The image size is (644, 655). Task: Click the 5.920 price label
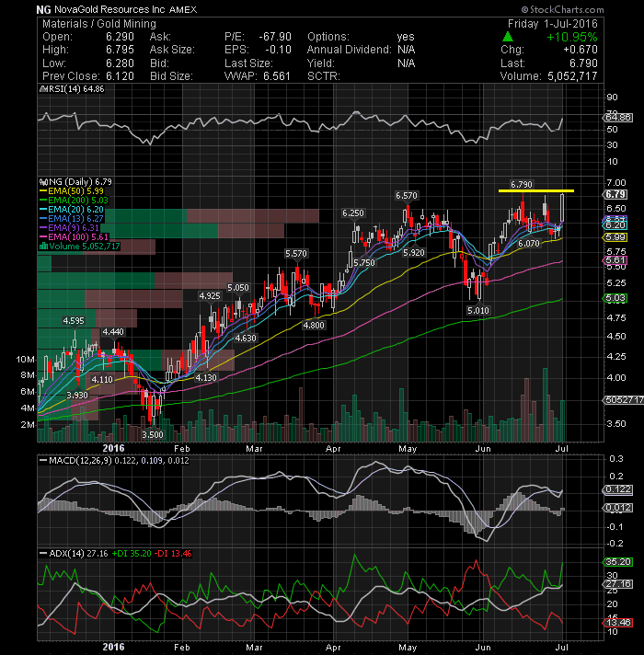(414, 253)
